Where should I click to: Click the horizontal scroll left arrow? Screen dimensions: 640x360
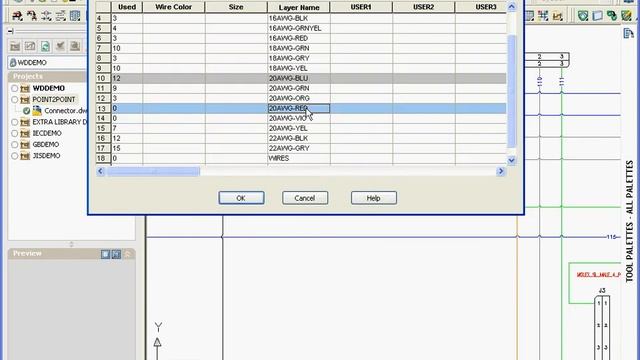[x=101, y=171]
